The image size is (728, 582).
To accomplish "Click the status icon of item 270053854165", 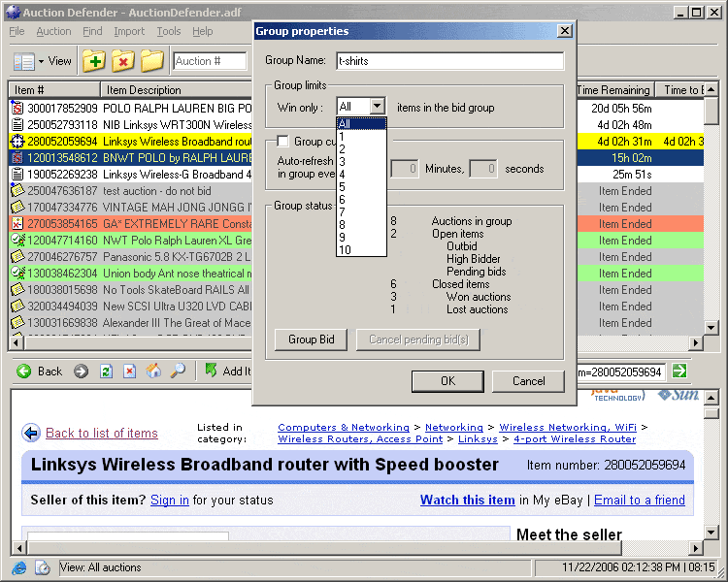I will point(17,224).
